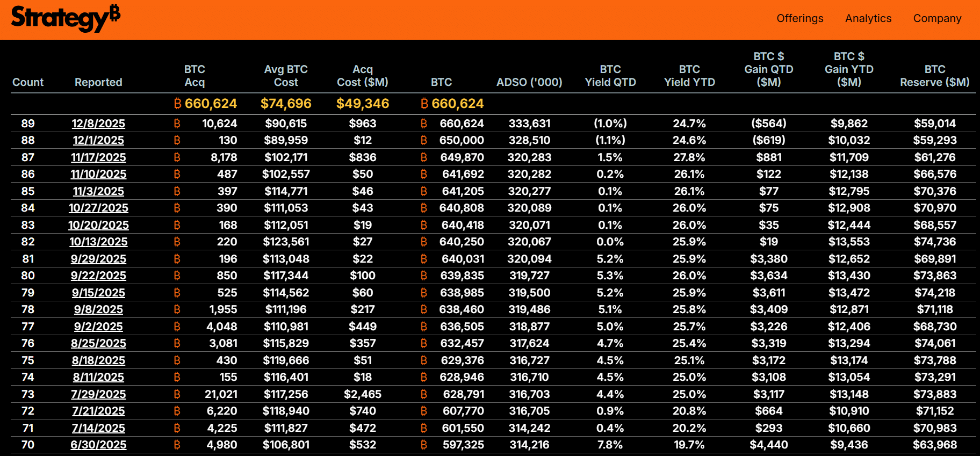Open the 8/11/2025 report link
The width and height of the screenshot is (980, 456).
pyautogui.click(x=98, y=377)
